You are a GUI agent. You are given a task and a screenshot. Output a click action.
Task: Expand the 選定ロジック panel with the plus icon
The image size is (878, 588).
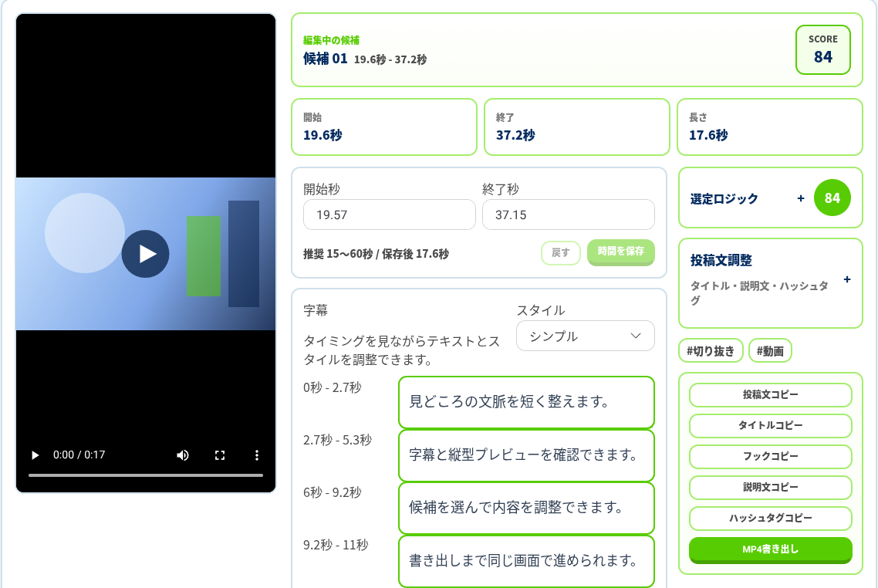[x=801, y=198]
